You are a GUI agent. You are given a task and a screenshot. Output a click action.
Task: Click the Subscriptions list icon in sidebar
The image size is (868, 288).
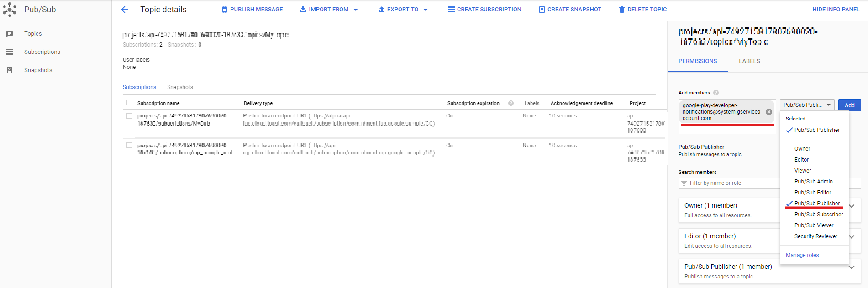coord(10,52)
